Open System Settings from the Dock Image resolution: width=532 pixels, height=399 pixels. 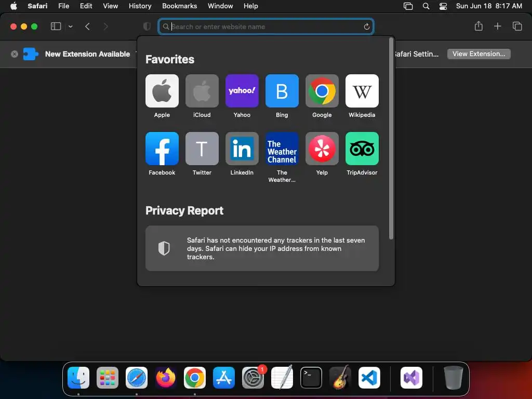[x=253, y=378]
